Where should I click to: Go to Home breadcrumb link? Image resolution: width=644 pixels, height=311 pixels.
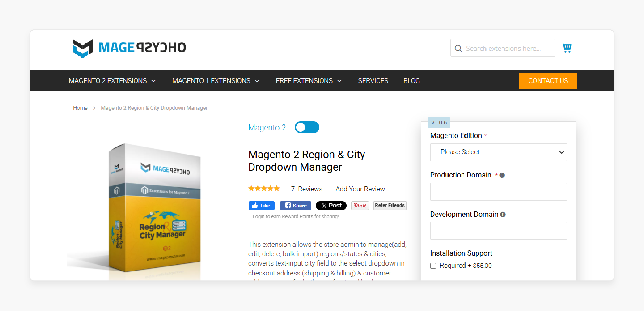[80, 108]
